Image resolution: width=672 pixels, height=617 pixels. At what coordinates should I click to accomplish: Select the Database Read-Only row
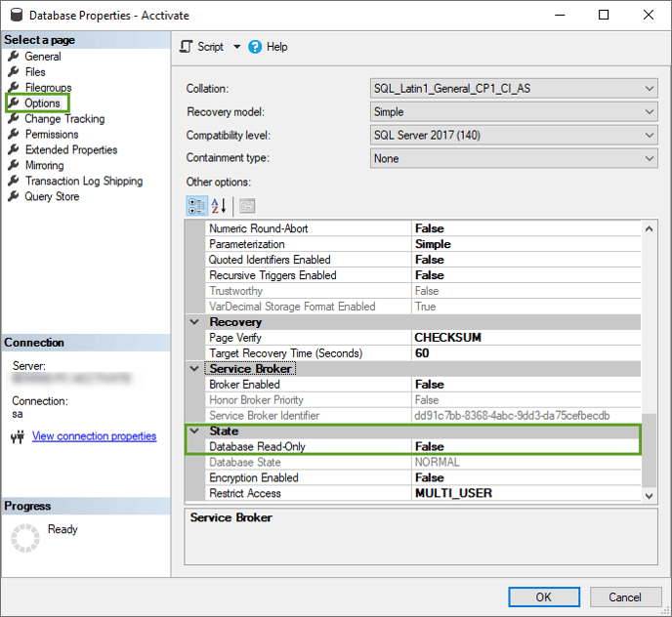pos(424,446)
